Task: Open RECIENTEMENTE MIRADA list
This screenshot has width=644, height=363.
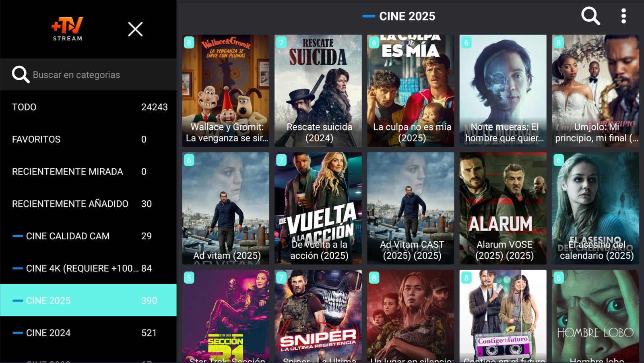Action: pos(88,171)
